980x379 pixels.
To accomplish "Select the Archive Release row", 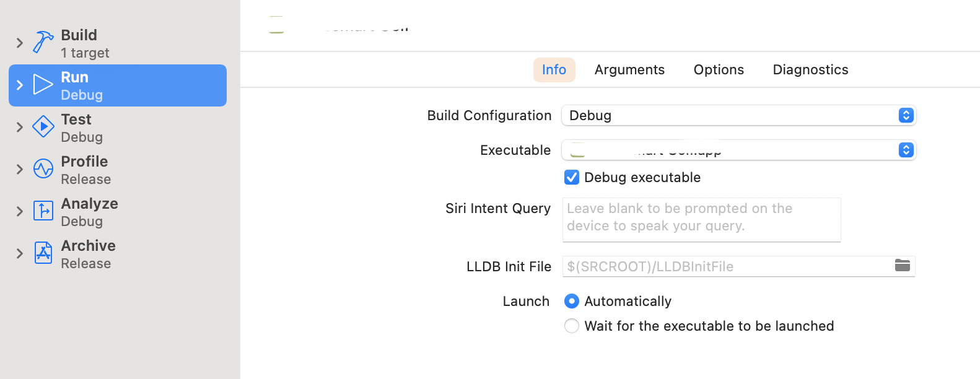I will pos(118,254).
